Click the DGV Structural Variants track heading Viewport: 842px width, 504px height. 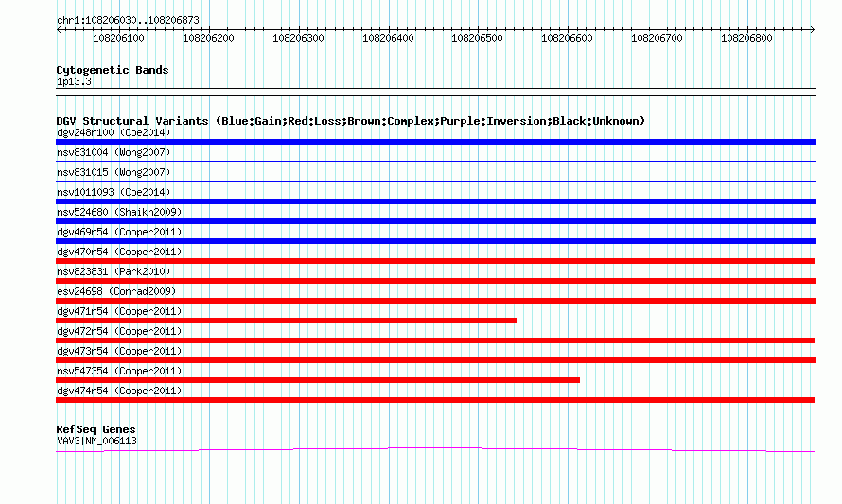click(x=351, y=121)
